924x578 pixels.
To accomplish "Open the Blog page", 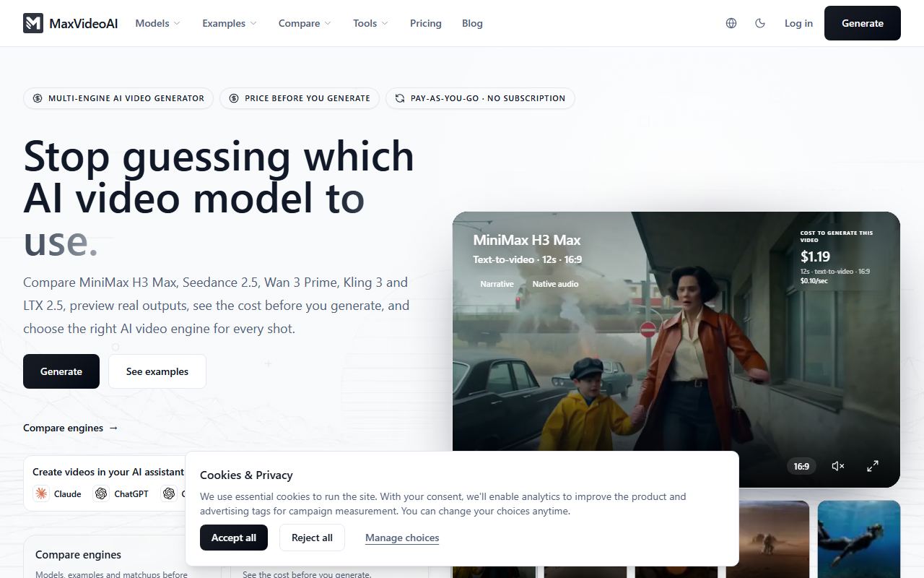I will 472,23.
